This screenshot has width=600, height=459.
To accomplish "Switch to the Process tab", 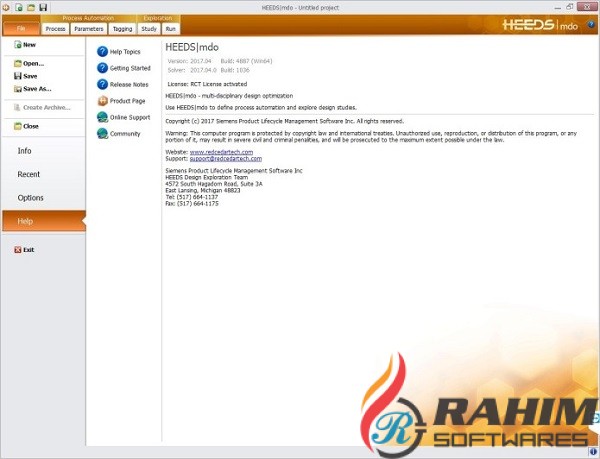I will pyautogui.click(x=55, y=29).
